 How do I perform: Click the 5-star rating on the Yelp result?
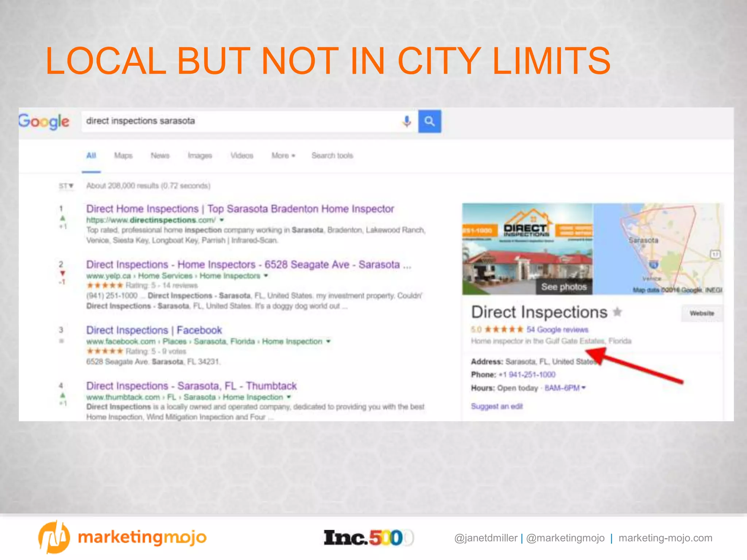105,285
